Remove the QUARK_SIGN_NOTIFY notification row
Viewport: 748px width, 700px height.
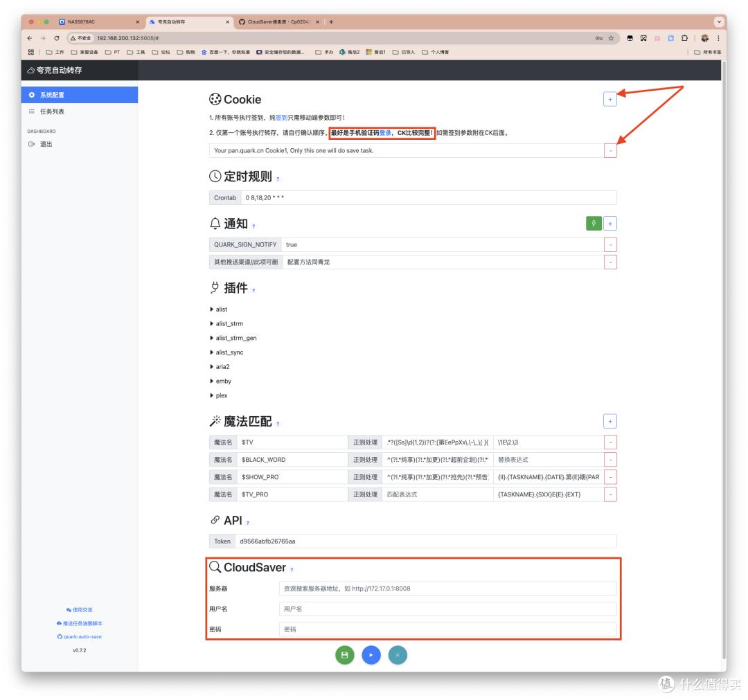point(609,244)
